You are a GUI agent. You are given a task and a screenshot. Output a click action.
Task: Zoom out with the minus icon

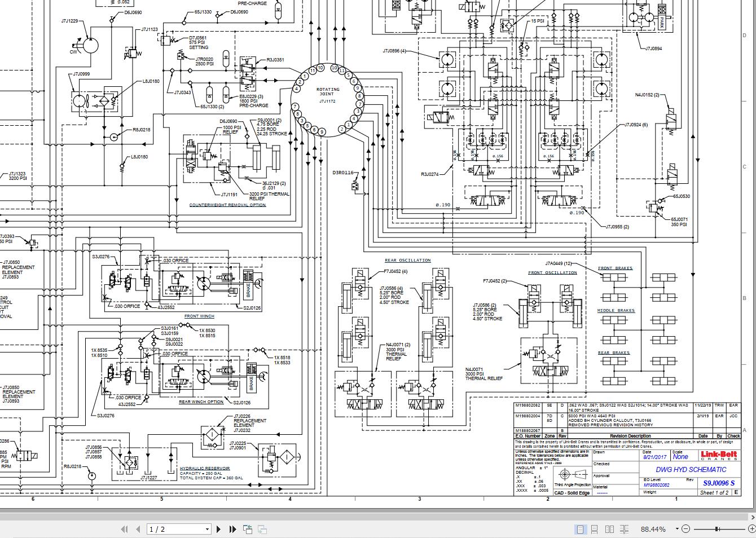[686, 529]
